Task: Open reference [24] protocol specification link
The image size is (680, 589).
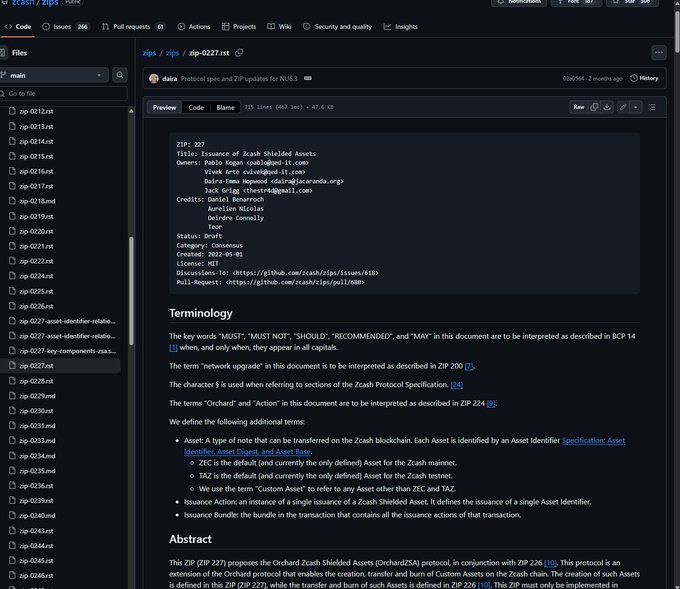Action: click(x=457, y=385)
